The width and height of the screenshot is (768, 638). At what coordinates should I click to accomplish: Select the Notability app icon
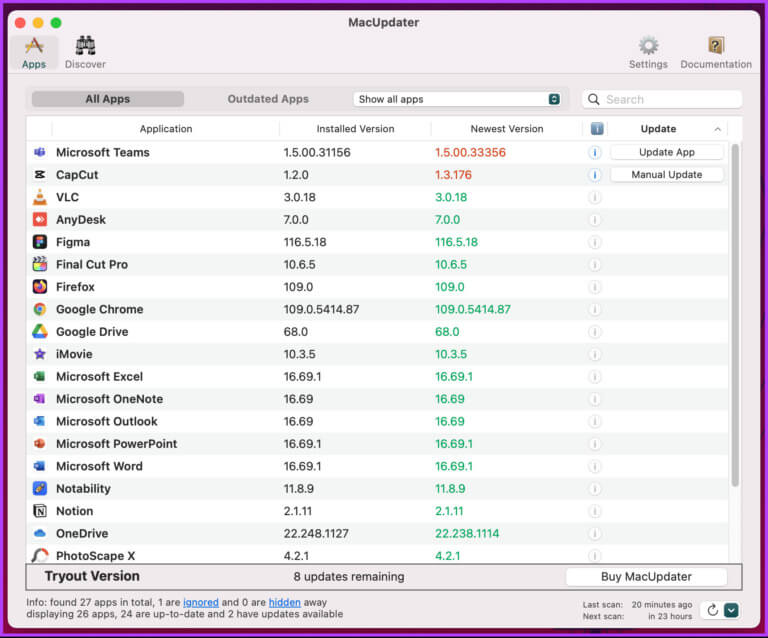[40, 488]
